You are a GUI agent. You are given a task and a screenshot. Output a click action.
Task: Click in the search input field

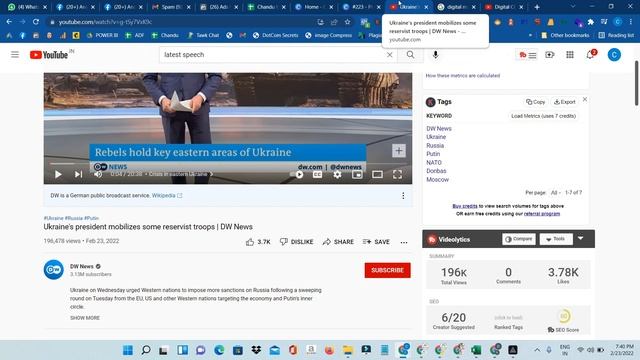(x=273, y=55)
